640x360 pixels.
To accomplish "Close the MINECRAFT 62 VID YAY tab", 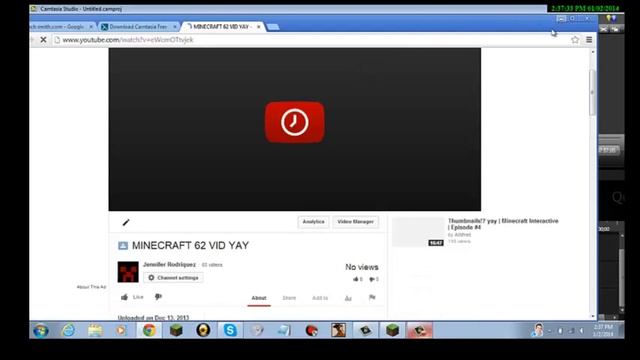I will (259, 27).
